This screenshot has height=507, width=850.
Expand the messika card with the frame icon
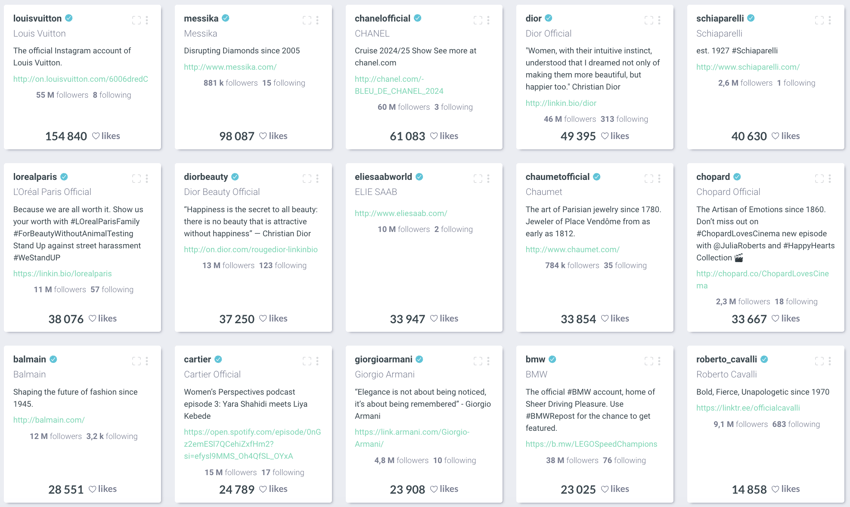pos(307,20)
